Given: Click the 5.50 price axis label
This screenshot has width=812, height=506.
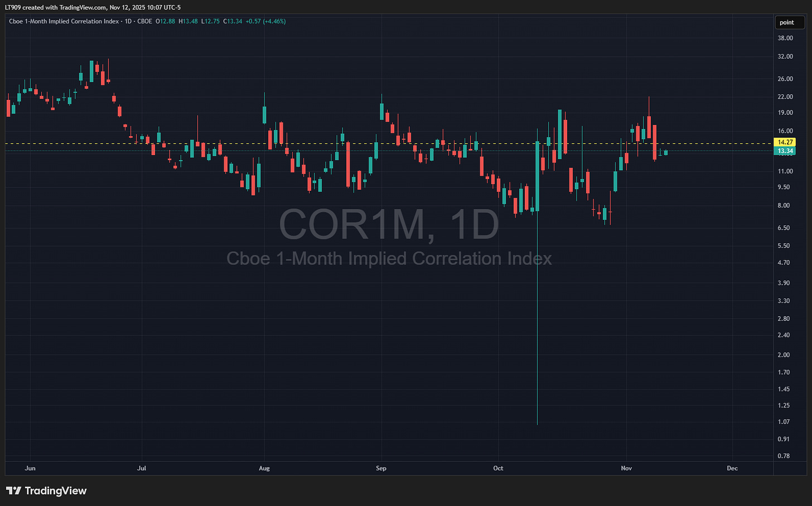Looking at the screenshot, I should [784, 245].
